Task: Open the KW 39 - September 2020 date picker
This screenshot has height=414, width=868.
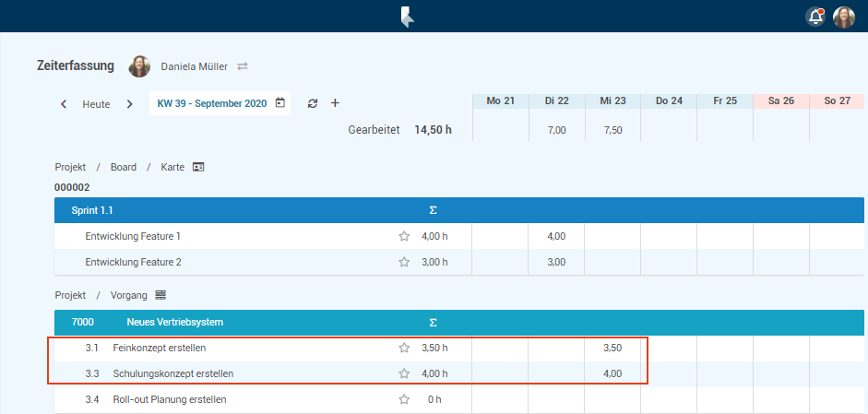Action: coord(220,103)
